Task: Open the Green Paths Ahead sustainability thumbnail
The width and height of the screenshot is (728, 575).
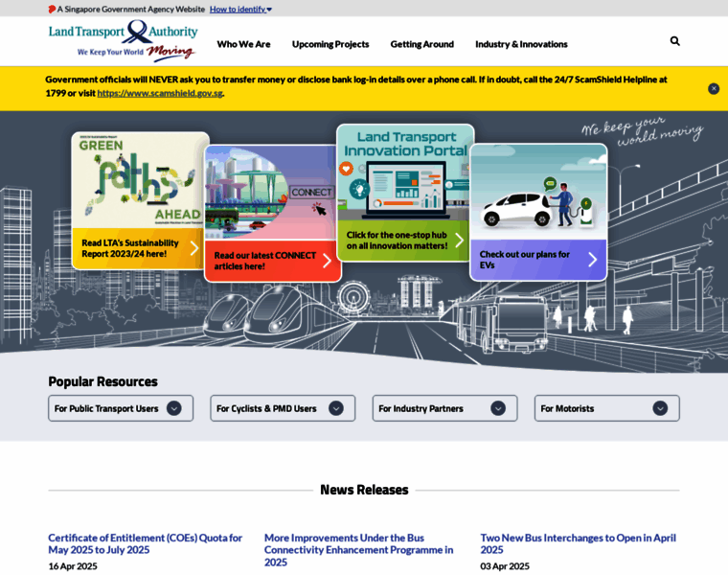Action: [141, 181]
